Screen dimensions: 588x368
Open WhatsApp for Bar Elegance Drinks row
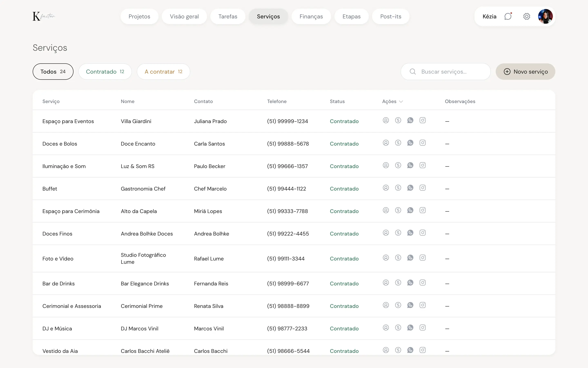click(x=410, y=283)
